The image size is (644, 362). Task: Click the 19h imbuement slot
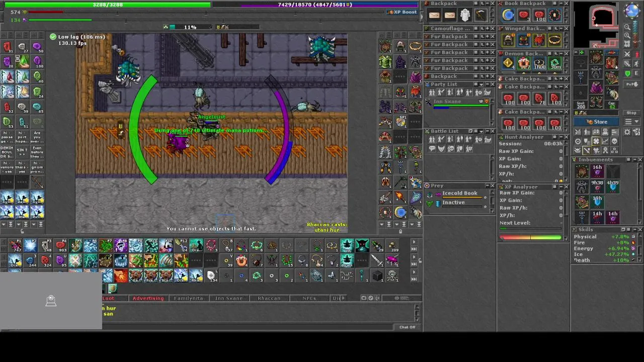[597, 202]
